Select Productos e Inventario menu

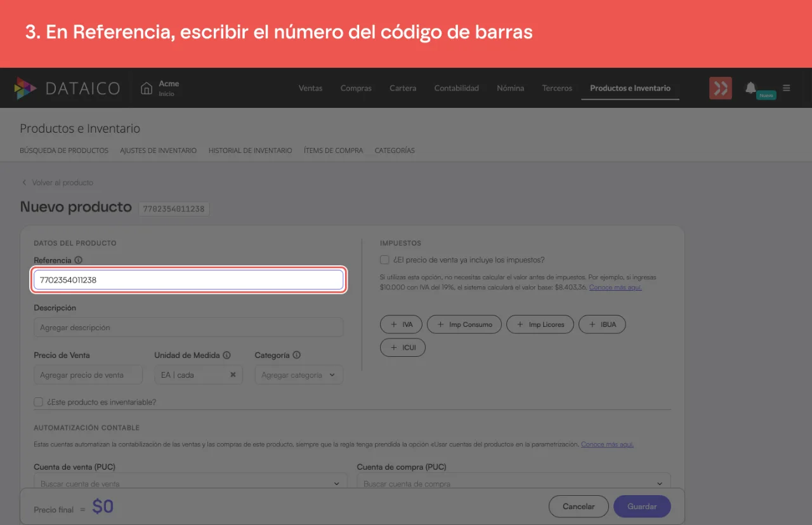[x=630, y=88]
